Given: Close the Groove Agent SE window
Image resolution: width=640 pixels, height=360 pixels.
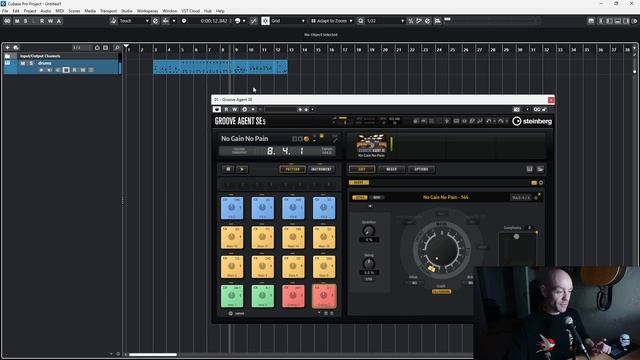Looking at the screenshot, I should [x=551, y=100].
